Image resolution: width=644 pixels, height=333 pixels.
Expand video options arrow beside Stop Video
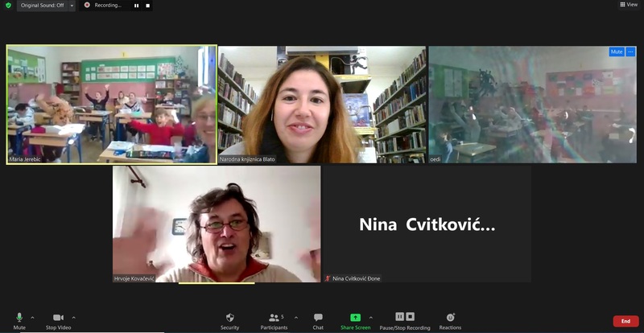tap(74, 317)
